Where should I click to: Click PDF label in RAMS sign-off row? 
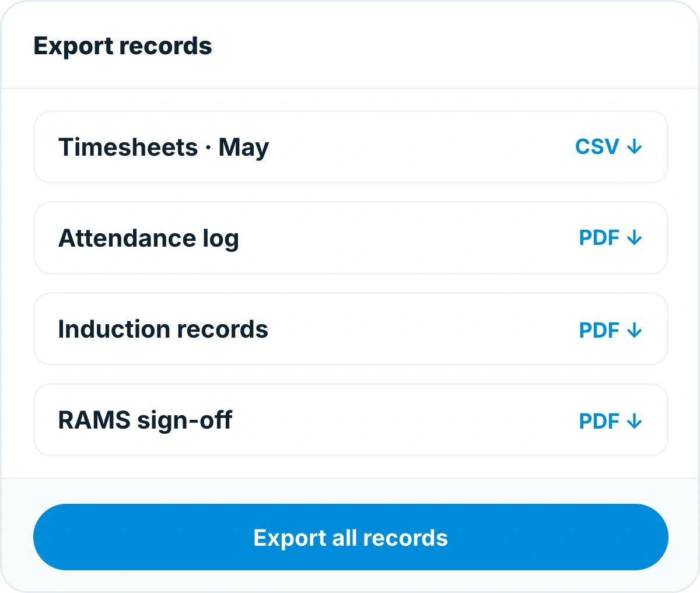599,421
